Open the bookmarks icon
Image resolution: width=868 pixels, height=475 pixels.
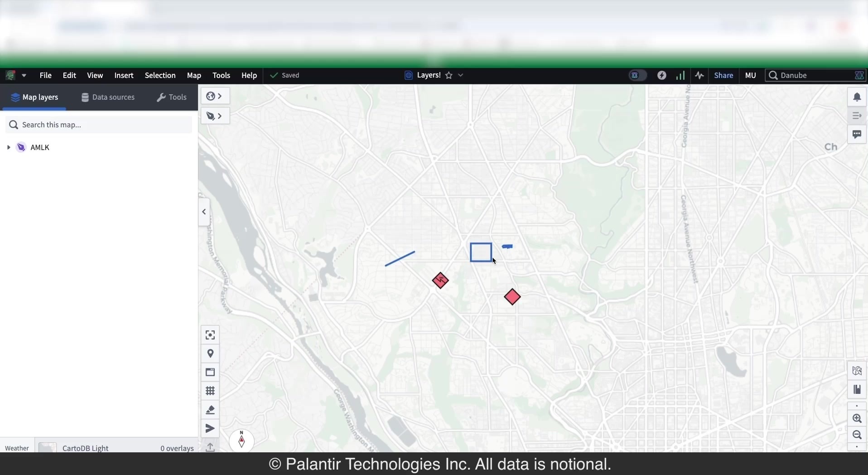[857, 389]
